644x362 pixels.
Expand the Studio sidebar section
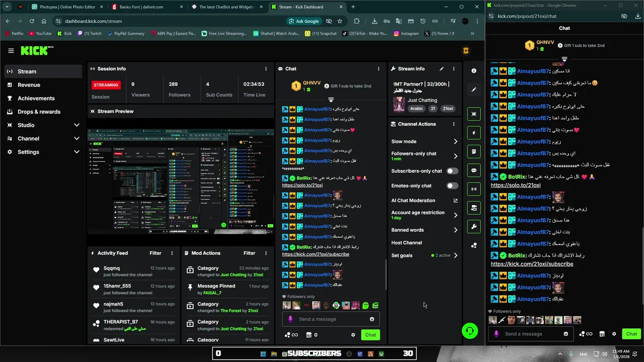76,125
